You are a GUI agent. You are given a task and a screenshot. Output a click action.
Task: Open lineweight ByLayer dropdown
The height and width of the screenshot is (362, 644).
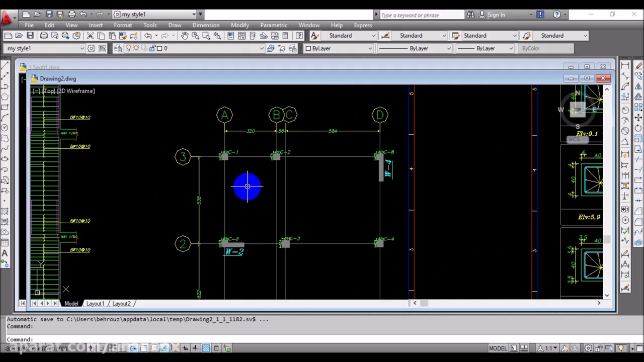click(486, 48)
